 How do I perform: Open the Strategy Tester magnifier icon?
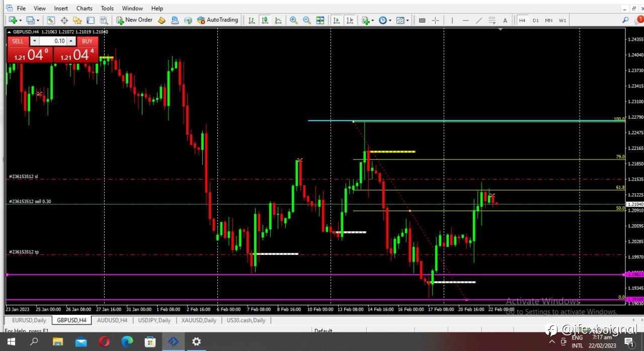pyautogui.click(x=104, y=20)
